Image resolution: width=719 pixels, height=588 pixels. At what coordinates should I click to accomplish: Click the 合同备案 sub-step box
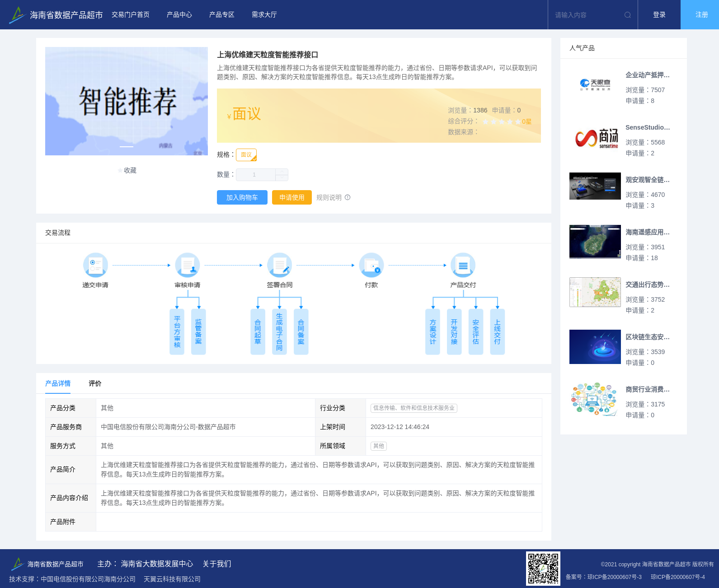[301, 332]
